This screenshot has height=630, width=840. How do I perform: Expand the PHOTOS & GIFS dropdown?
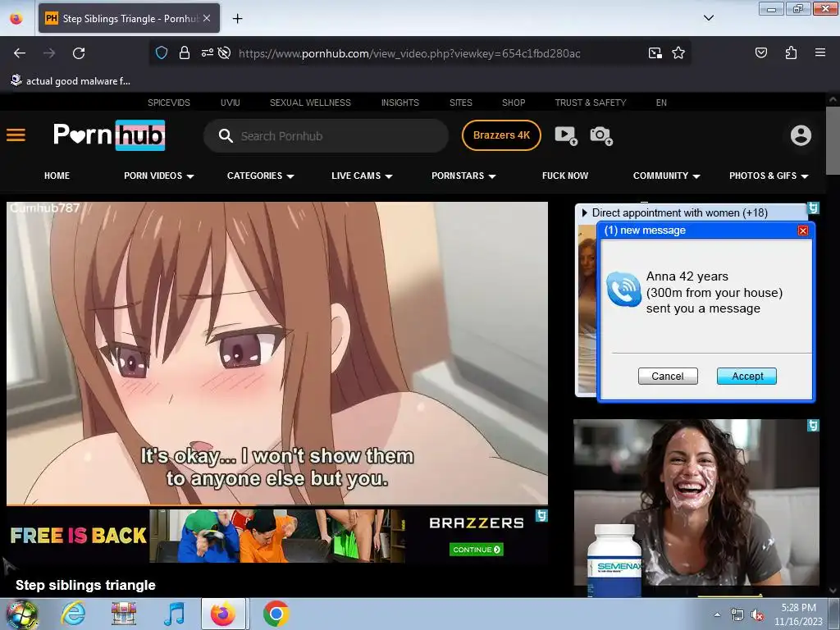point(769,176)
